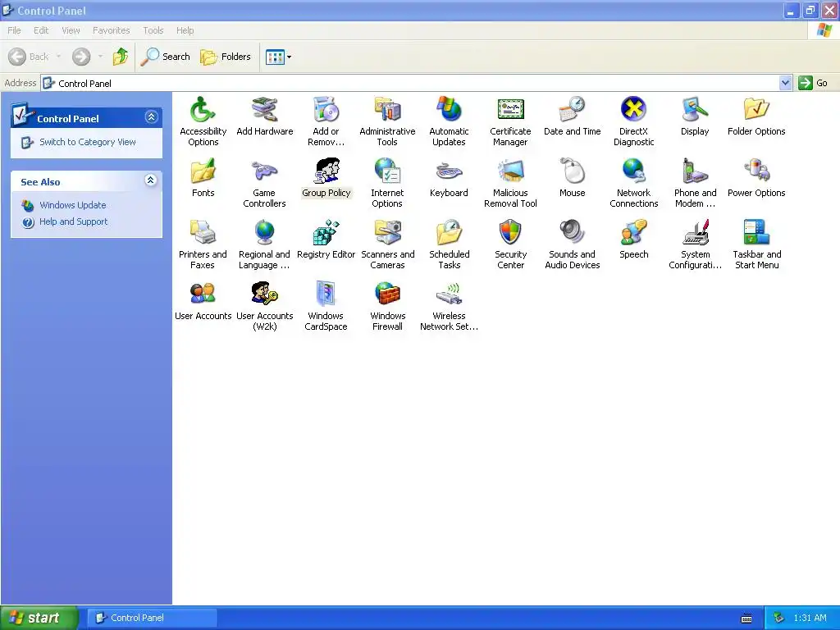The image size is (840, 630).
Task: Open the Views dropdown button
Action: click(279, 57)
